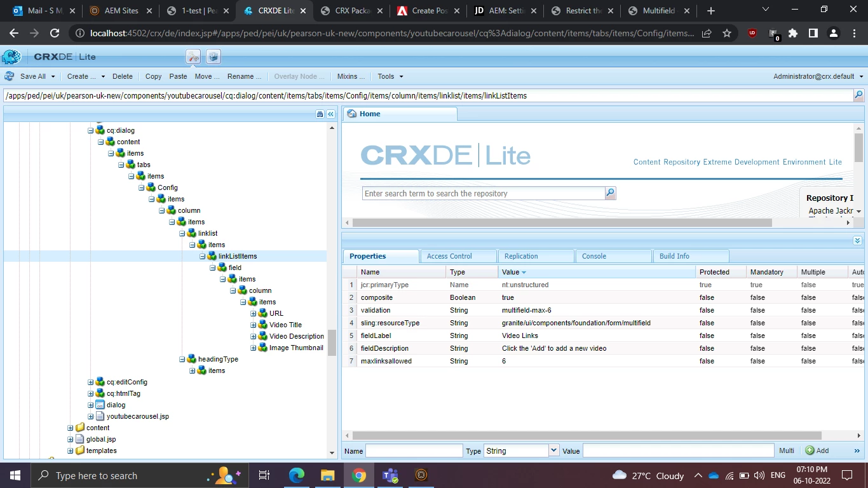The width and height of the screenshot is (868, 488).
Task: Click the repository search magnifier button
Action: (610, 193)
